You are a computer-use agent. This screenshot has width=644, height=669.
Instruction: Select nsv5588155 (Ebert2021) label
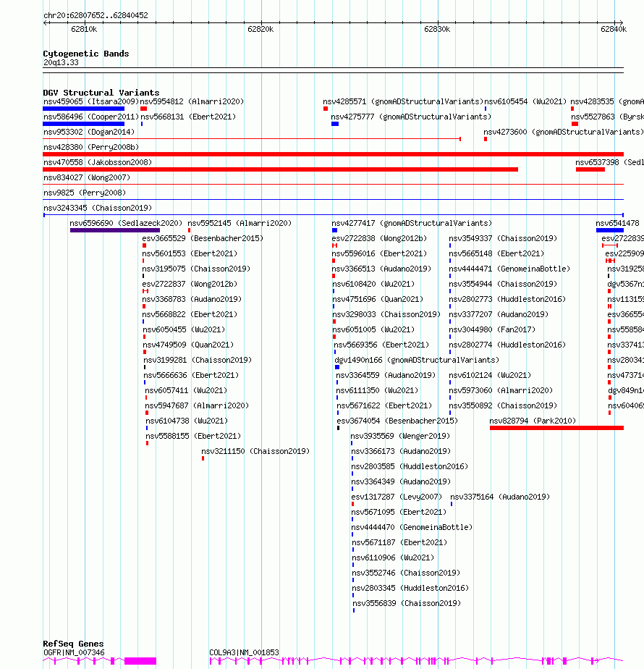point(193,436)
